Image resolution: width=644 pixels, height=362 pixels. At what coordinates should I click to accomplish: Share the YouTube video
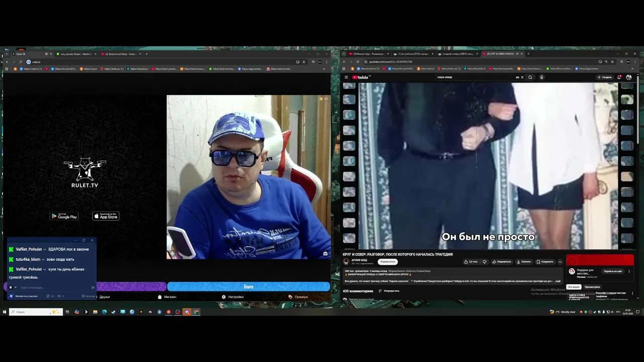[501, 261]
